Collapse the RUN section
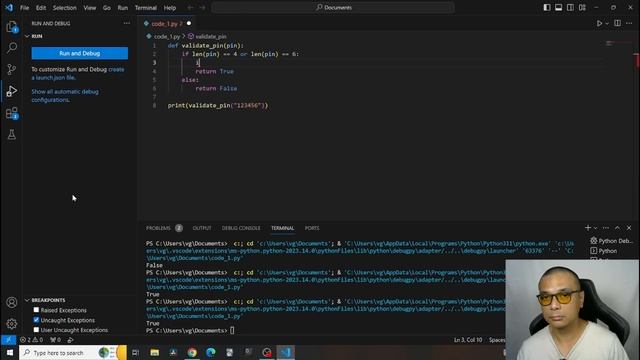Screen dimensions: 640x360 [27, 36]
